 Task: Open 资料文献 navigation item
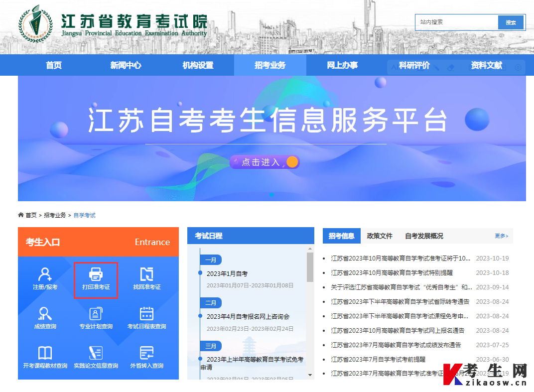[487, 65]
